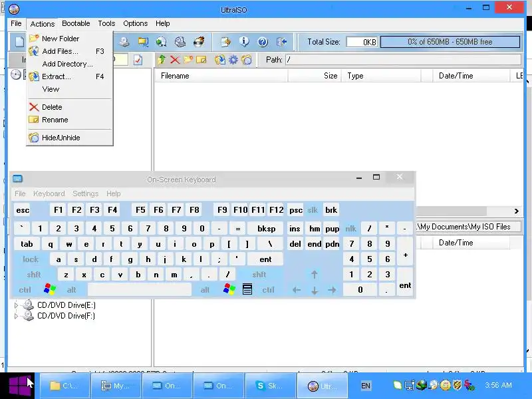
Task: Choose Hide/Unhide from the Actions menu
Action: (x=70, y=138)
